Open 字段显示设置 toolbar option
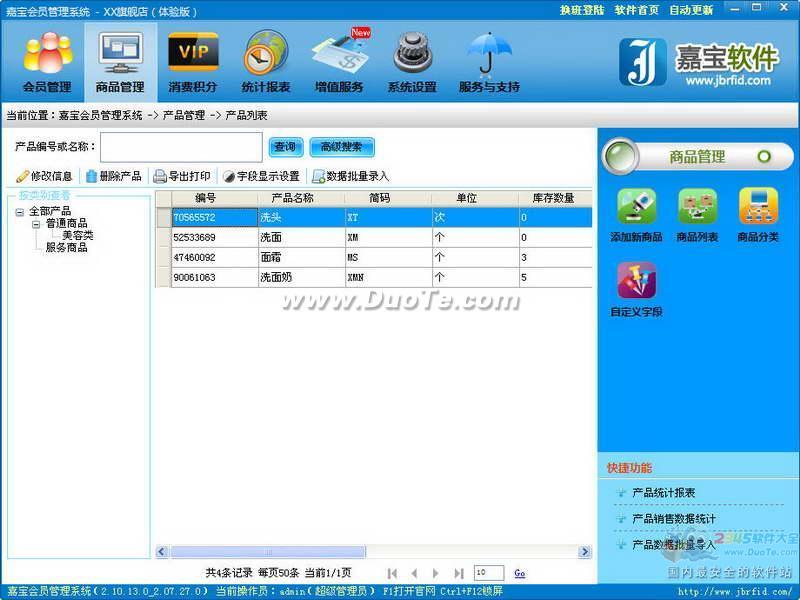This screenshot has width=800, height=600. pyautogui.click(x=261, y=176)
